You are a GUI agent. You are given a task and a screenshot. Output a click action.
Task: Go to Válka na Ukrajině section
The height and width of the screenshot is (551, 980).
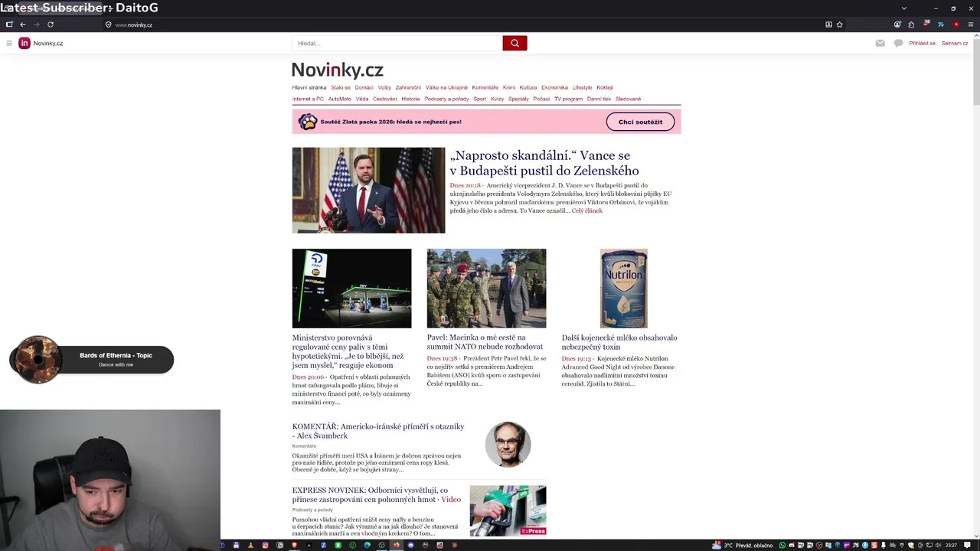coord(446,87)
